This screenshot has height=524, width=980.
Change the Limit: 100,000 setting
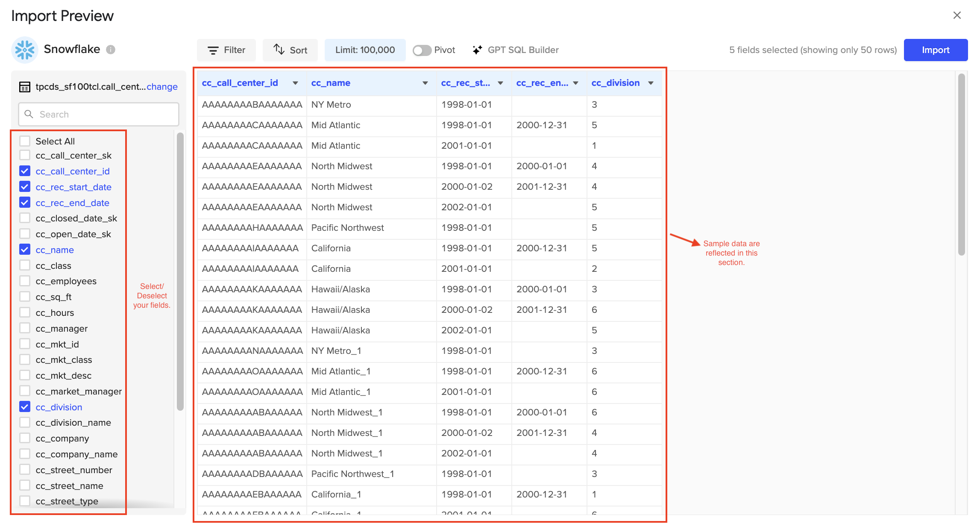click(x=365, y=50)
